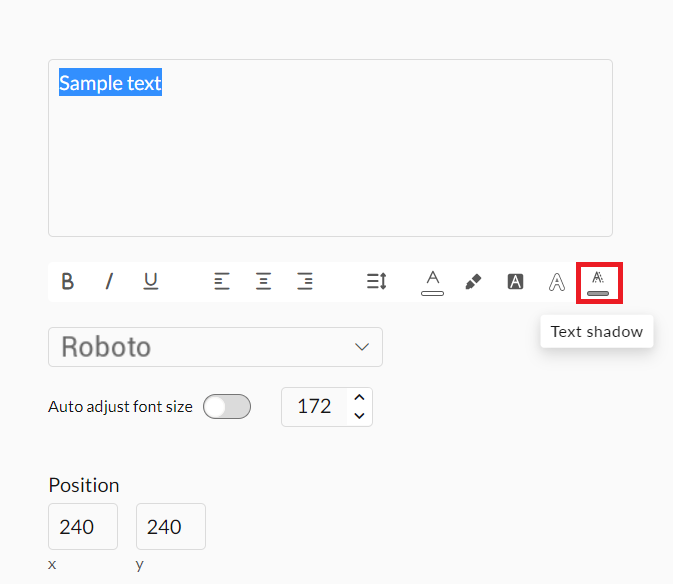The image size is (673, 584).
Task: Click the text background color icon
Action: point(515,282)
